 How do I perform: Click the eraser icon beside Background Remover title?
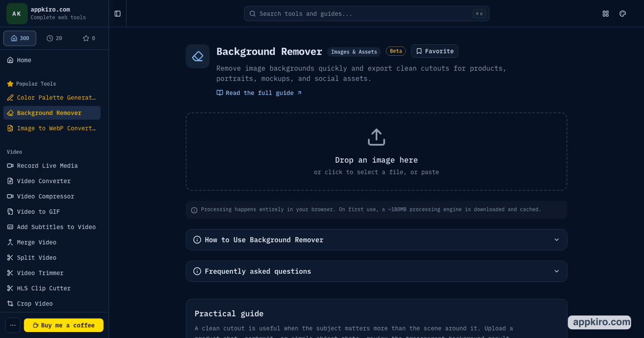click(x=197, y=56)
